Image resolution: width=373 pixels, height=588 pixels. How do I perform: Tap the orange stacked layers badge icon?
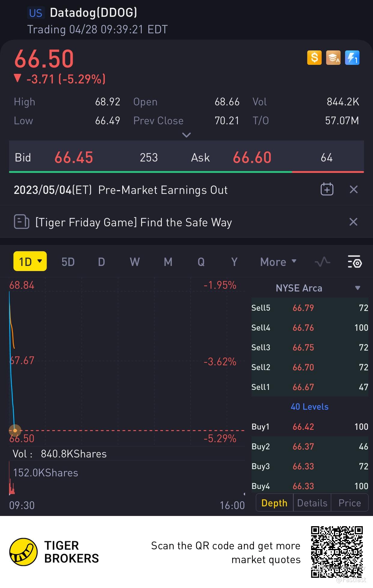pyautogui.click(x=333, y=58)
